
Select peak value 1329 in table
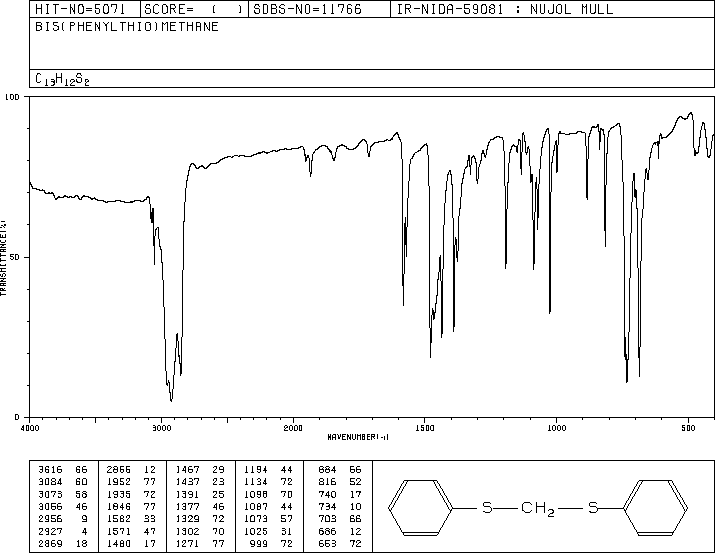(x=187, y=519)
